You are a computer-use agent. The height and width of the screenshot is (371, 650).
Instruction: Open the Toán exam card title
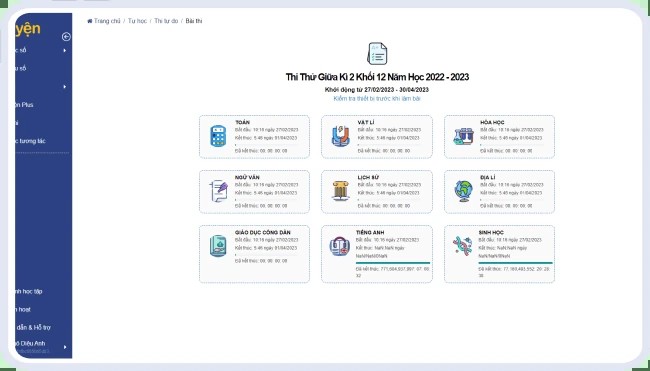point(243,122)
